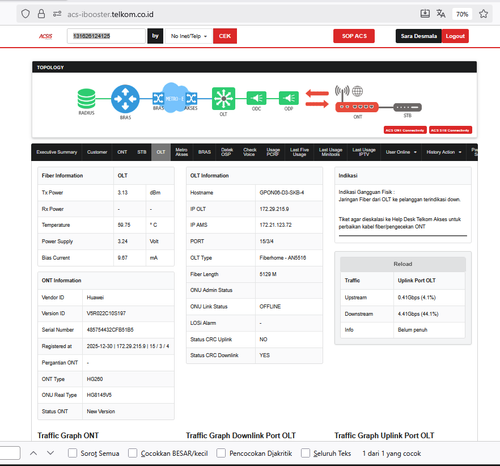This screenshot has width=500, height=466.
Task: Expand the User Online dropdown tab
Action: [x=401, y=152]
